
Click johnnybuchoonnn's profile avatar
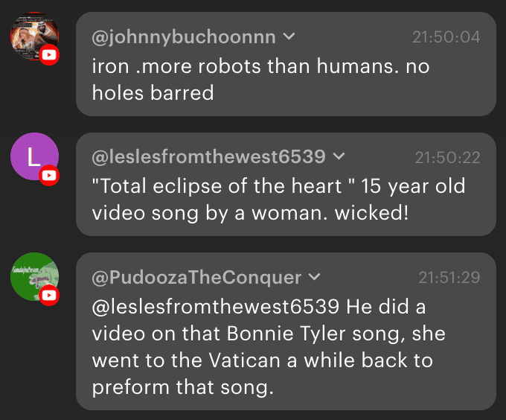(x=33, y=34)
